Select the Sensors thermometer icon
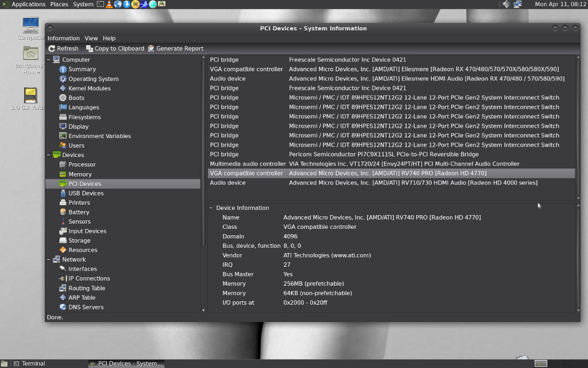This screenshot has width=588, height=368. point(63,221)
